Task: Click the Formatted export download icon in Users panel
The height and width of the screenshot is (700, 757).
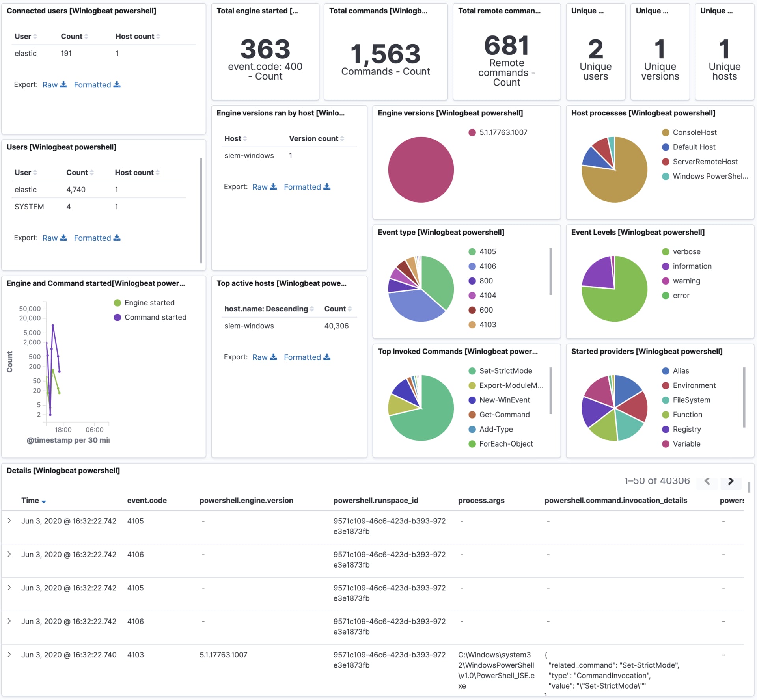Action: pos(117,238)
